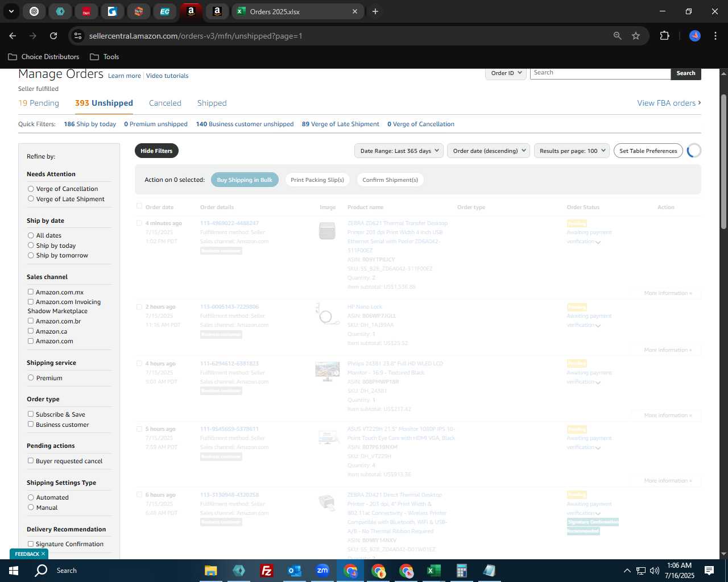Switch to the D&H pinned tab
This screenshot has width=728, height=582.
pyautogui.click(x=86, y=11)
